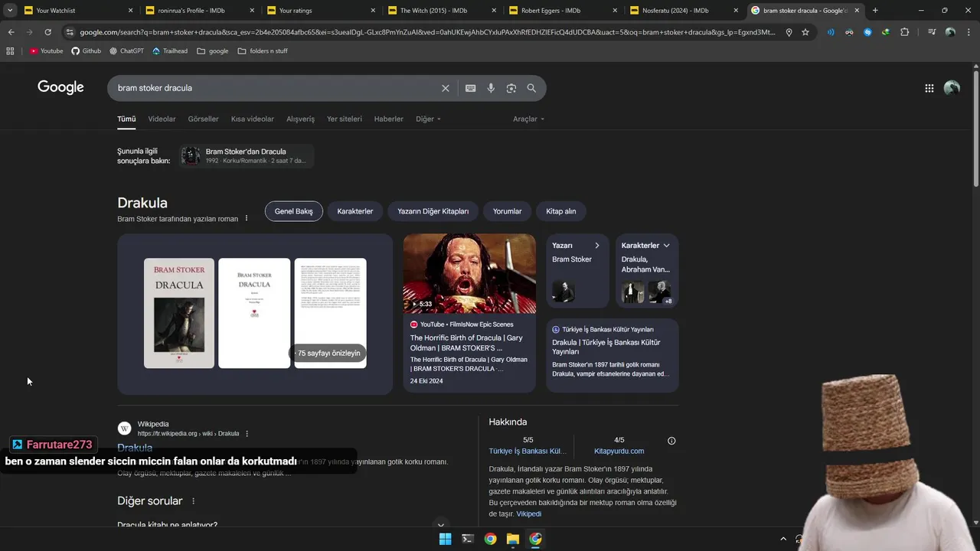Open the tab search dropdown arrow
The width and height of the screenshot is (980, 551).
click(x=10, y=10)
